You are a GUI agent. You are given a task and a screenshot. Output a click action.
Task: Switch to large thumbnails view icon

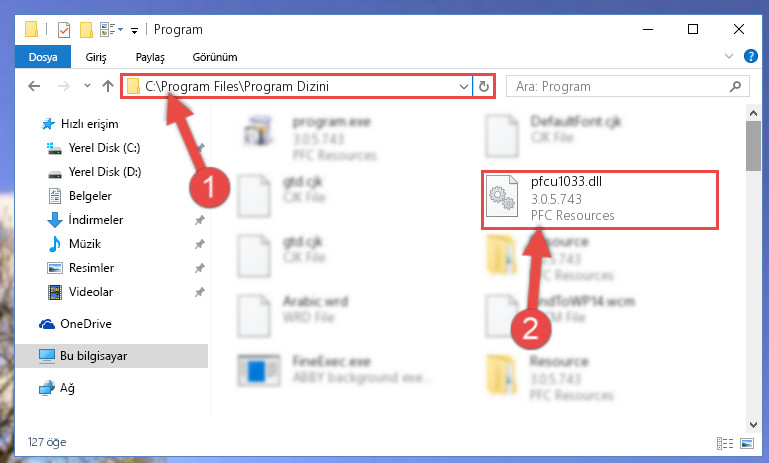(x=747, y=443)
